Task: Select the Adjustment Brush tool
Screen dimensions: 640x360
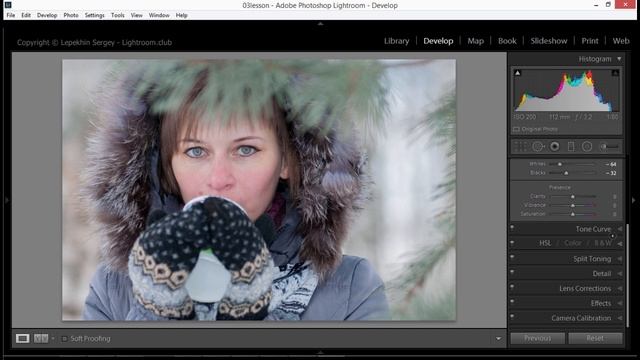Action: pos(609,147)
